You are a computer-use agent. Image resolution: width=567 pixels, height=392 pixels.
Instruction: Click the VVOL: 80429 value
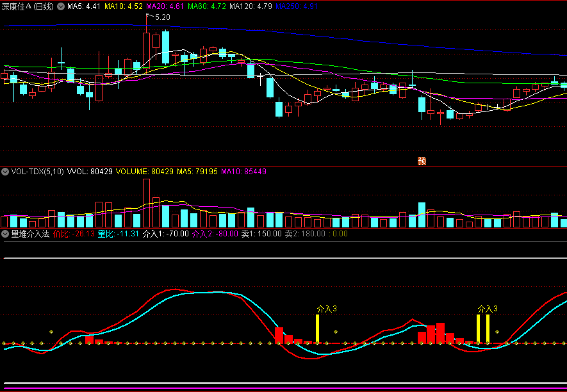90,172
